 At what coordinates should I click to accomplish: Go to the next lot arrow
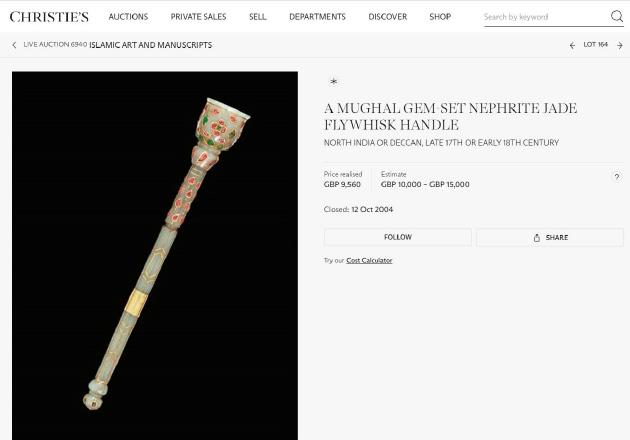point(620,45)
